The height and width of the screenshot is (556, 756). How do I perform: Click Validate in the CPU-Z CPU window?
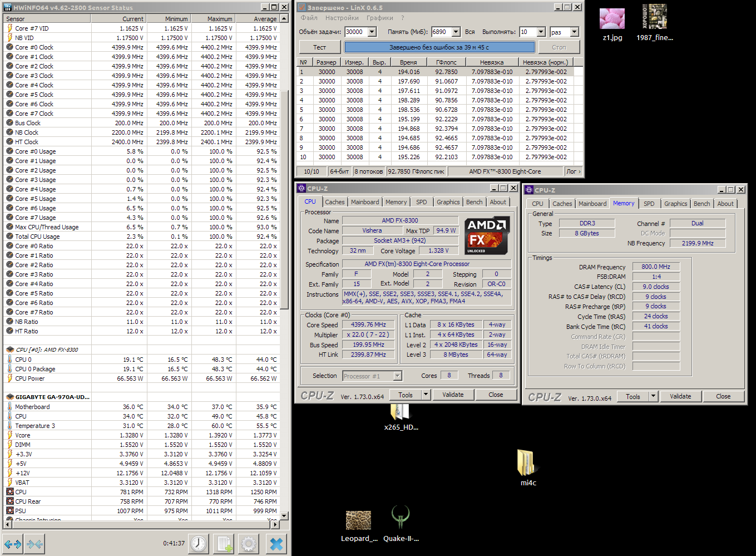pyautogui.click(x=453, y=395)
